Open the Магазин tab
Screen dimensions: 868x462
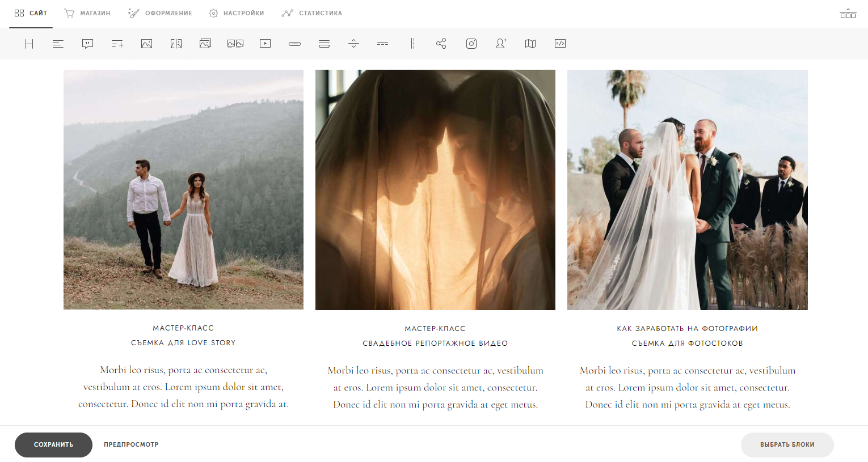[x=87, y=13]
